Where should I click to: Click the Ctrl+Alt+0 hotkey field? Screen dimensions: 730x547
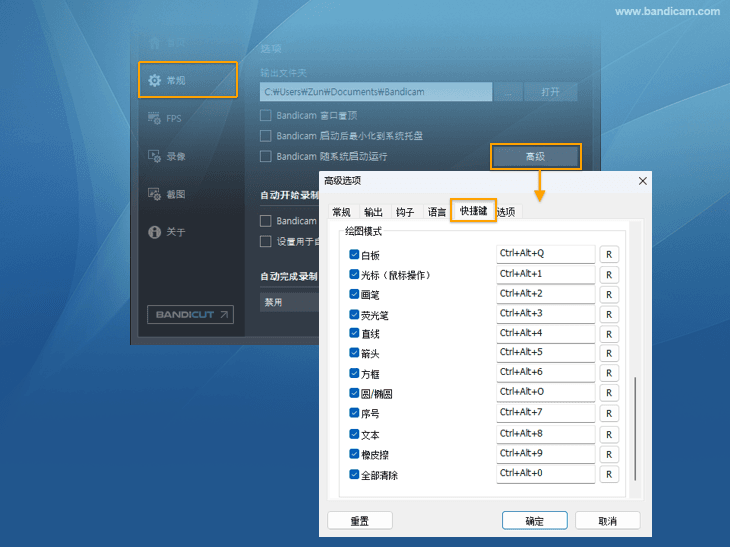point(546,474)
